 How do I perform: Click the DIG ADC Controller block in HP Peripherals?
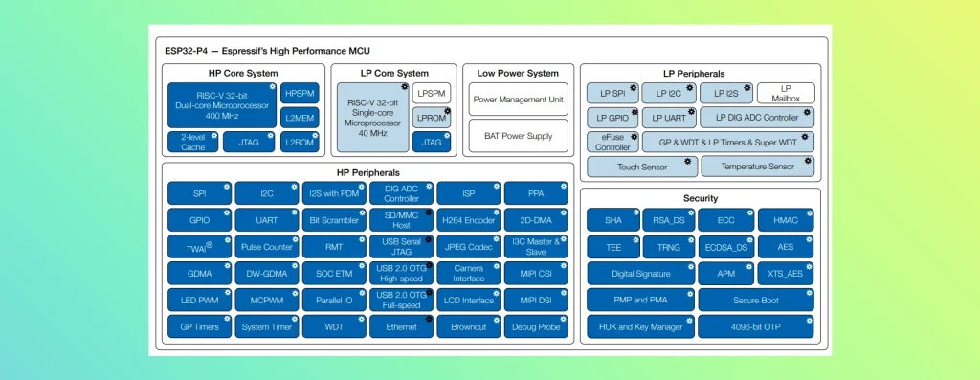click(401, 193)
